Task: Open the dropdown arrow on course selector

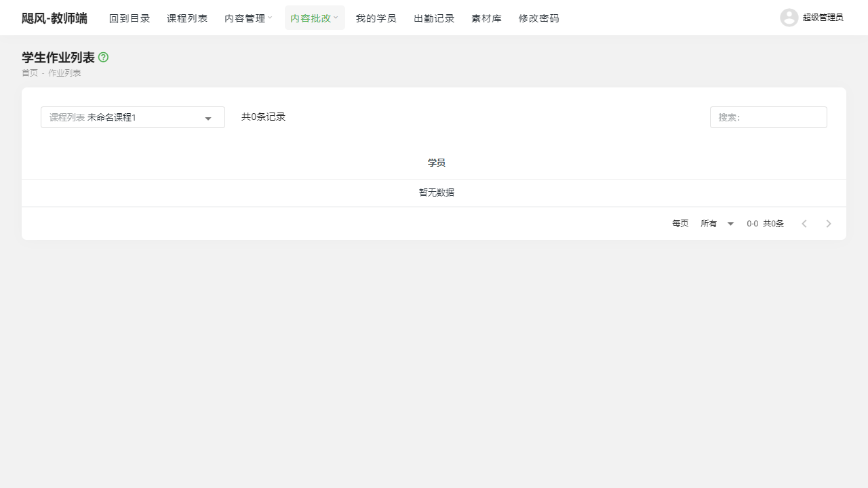Action: click(x=208, y=117)
